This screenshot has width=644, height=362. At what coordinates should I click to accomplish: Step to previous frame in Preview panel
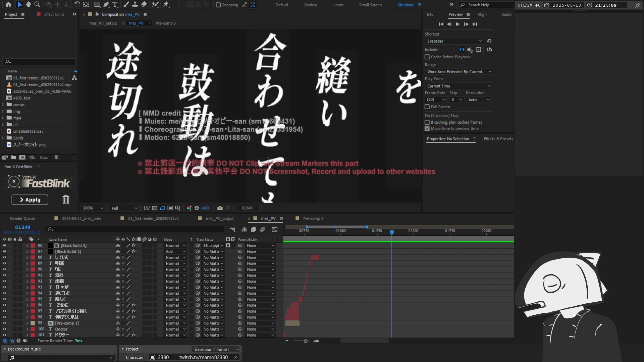(x=449, y=24)
